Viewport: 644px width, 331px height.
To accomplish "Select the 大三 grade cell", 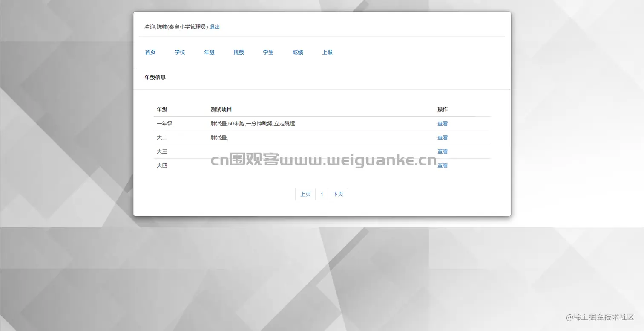I will point(162,151).
